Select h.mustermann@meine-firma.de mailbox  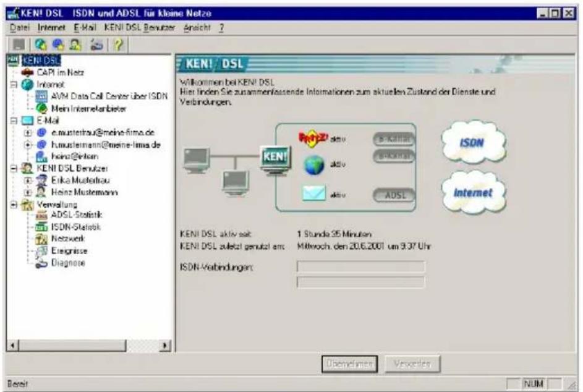[x=106, y=145]
